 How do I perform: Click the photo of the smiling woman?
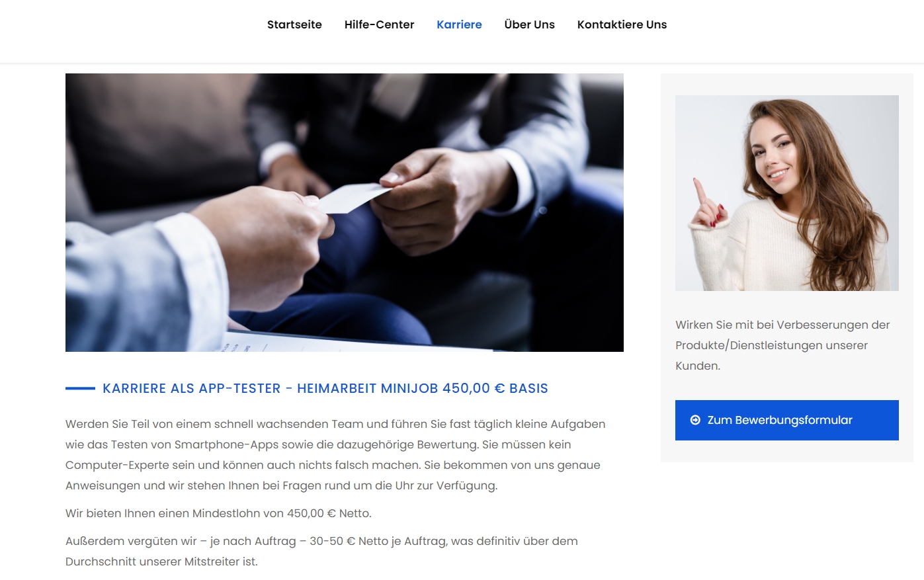point(787,193)
